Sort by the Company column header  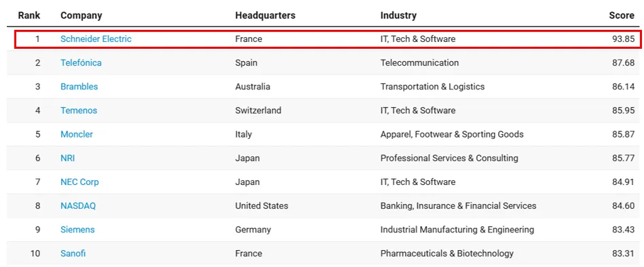81,16
